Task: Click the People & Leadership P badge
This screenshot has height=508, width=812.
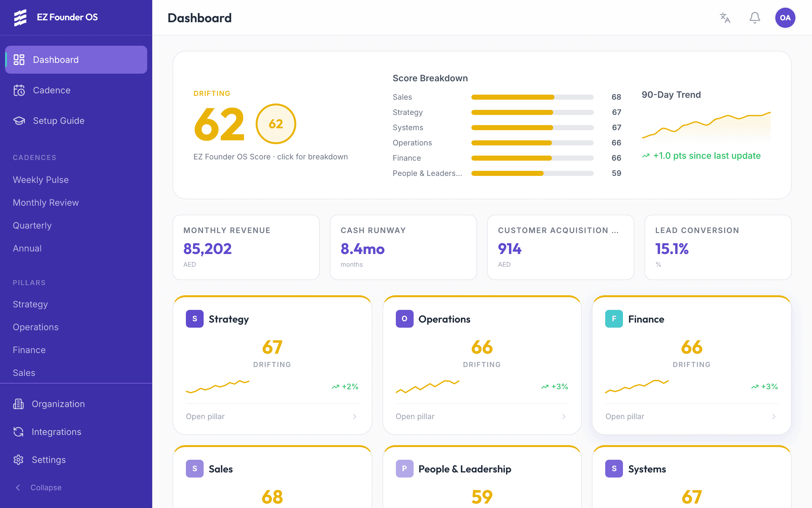Action: [404, 469]
